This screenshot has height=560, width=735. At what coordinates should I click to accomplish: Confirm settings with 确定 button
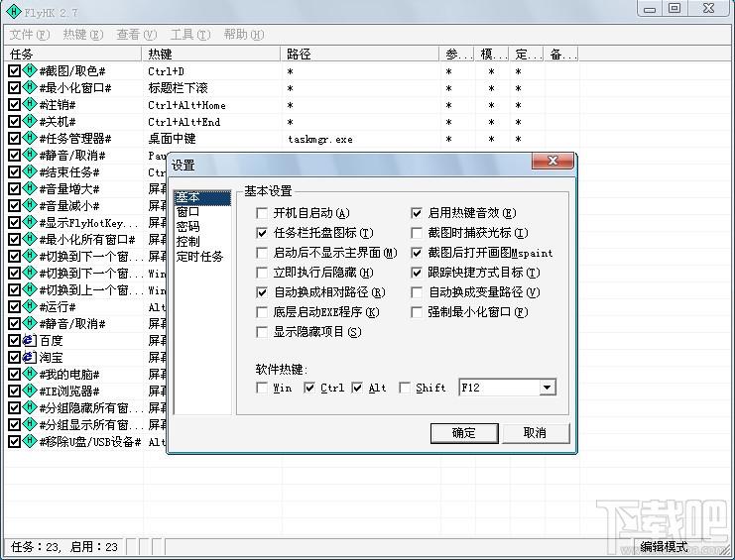(464, 433)
